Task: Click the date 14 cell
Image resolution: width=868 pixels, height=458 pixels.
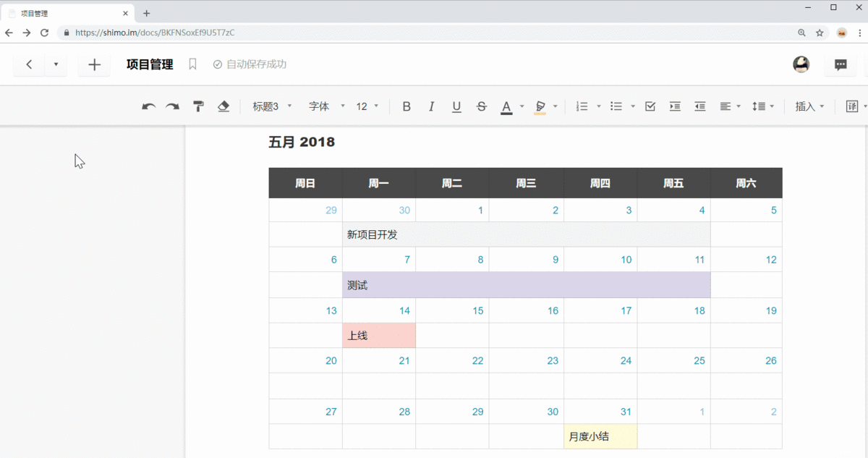Action: pos(379,310)
